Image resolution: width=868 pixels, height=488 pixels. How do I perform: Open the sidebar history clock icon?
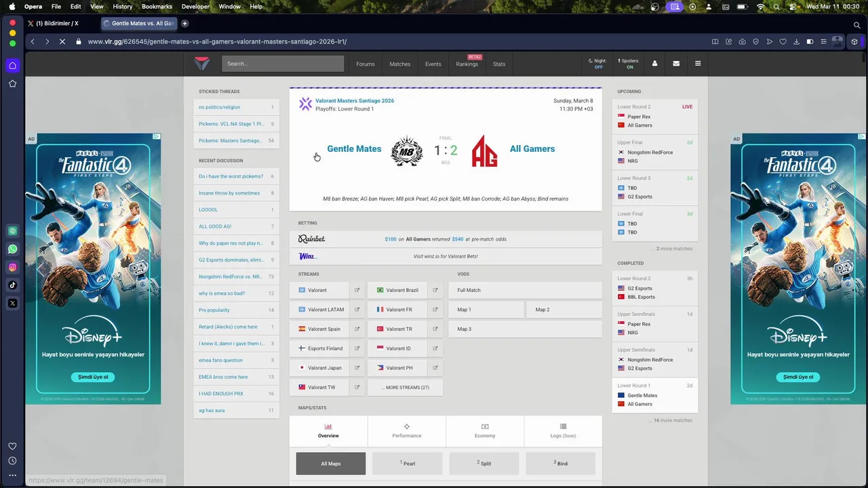pyautogui.click(x=12, y=461)
